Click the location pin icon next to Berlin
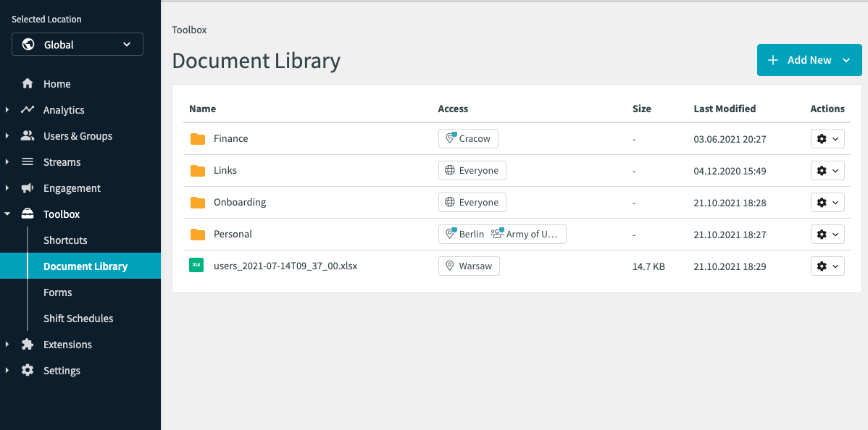868x430 pixels. (451, 234)
